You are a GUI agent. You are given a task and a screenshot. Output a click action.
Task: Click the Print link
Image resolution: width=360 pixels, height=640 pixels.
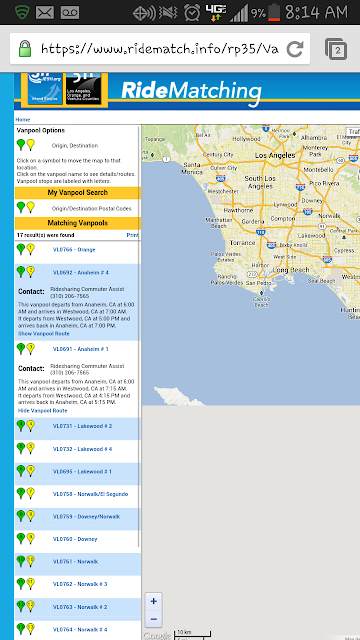[x=132, y=235]
